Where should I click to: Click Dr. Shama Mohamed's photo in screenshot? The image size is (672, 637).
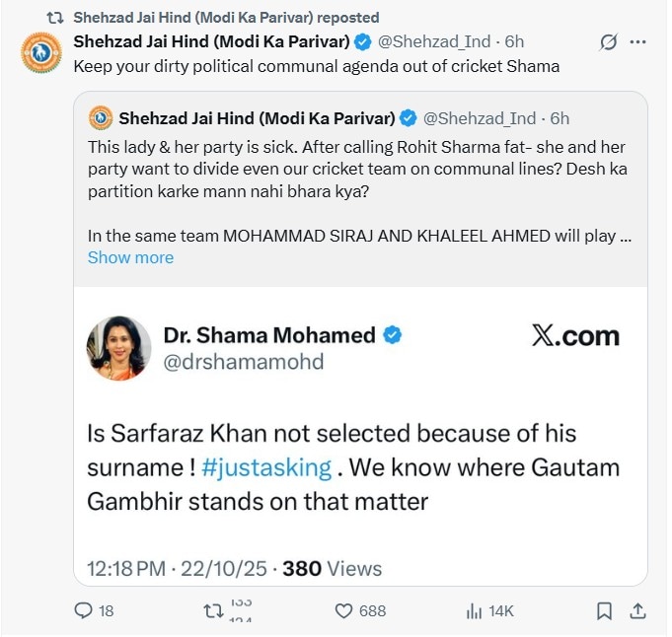[119, 348]
